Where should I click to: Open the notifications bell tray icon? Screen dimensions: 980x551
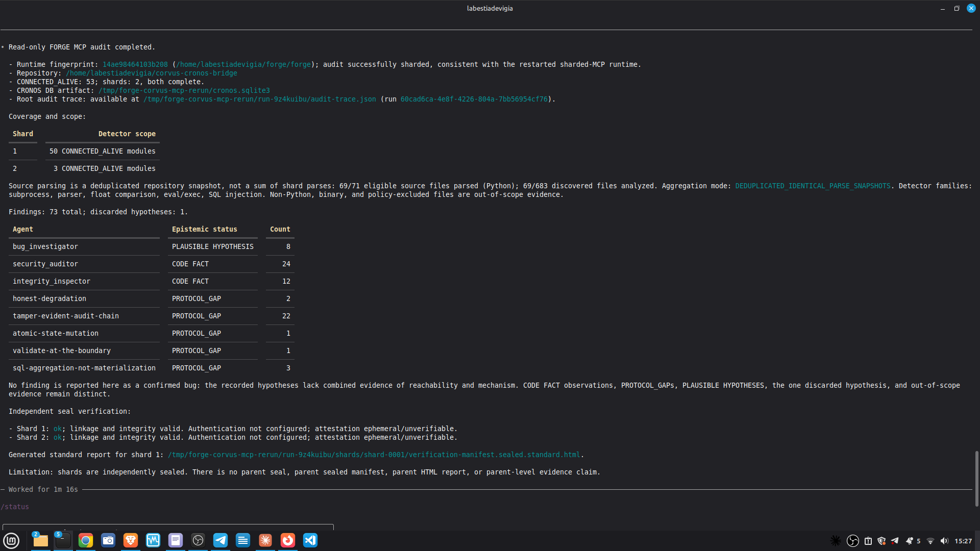[909, 541]
